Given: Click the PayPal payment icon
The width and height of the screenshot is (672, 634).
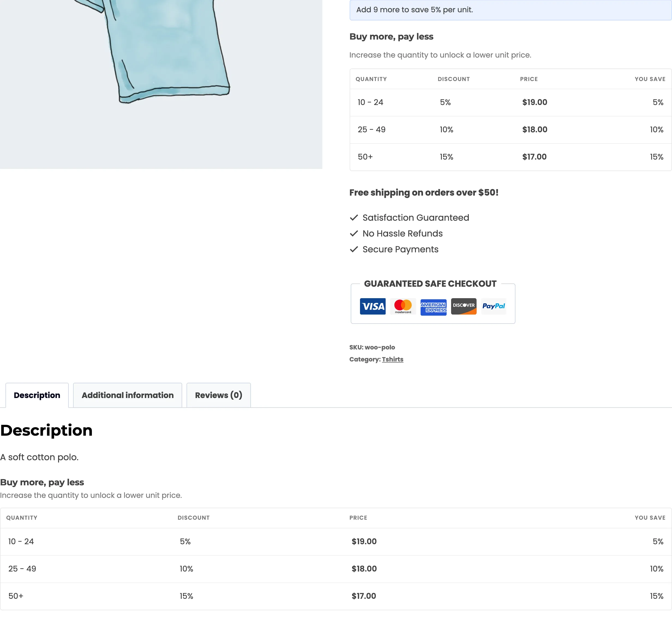Looking at the screenshot, I should 494,306.
